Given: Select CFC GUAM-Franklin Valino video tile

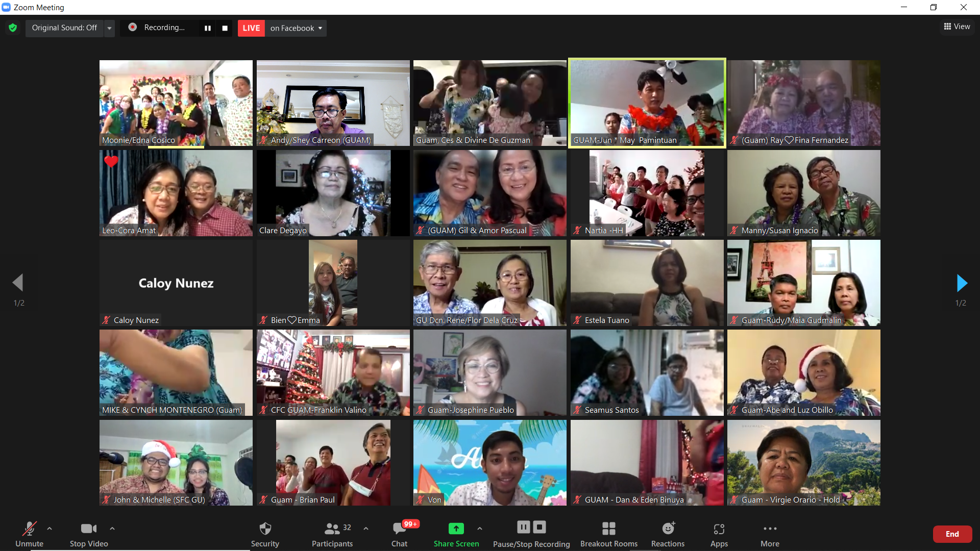Looking at the screenshot, I should (333, 372).
